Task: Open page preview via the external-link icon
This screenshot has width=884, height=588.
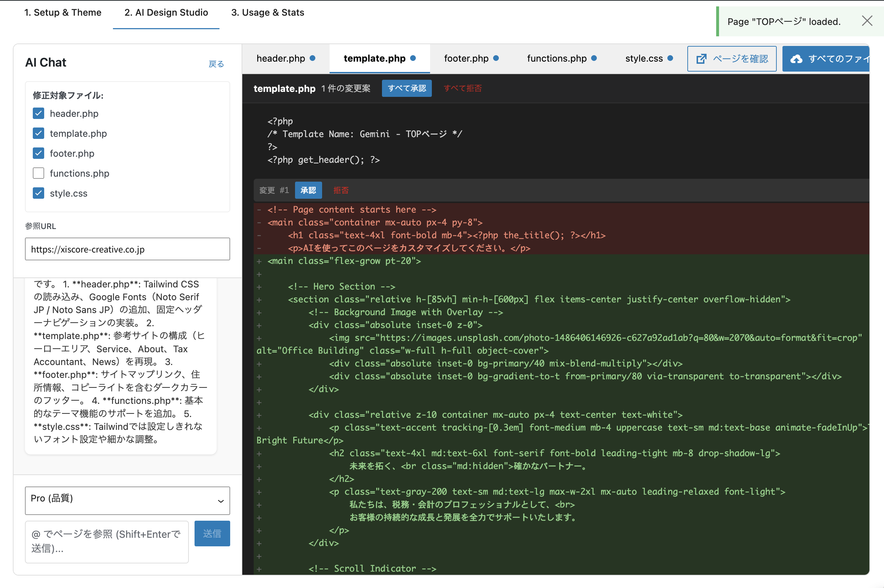Action: click(x=702, y=58)
